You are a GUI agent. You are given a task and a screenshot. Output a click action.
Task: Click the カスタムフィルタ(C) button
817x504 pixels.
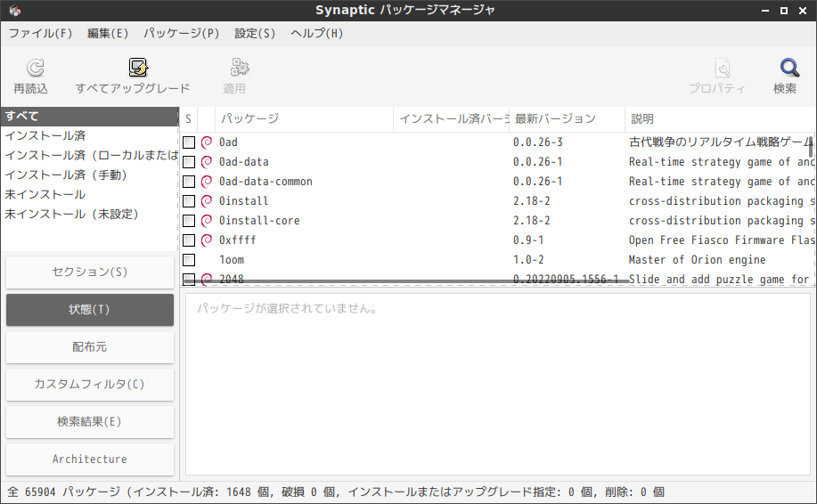pyautogui.click(x=90, y=385)
